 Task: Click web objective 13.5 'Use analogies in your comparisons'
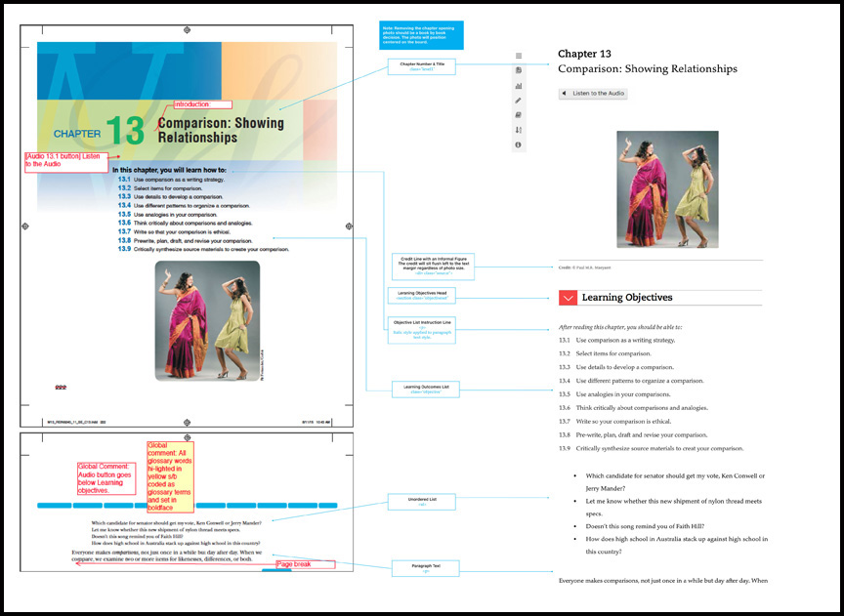coord(614,394)
